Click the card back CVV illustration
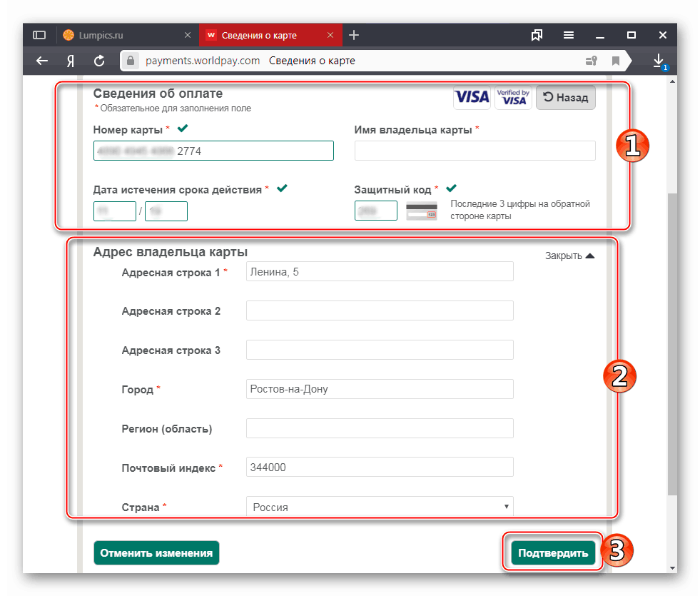This screenshot has width=700, height=596. [x=422, y=211]
